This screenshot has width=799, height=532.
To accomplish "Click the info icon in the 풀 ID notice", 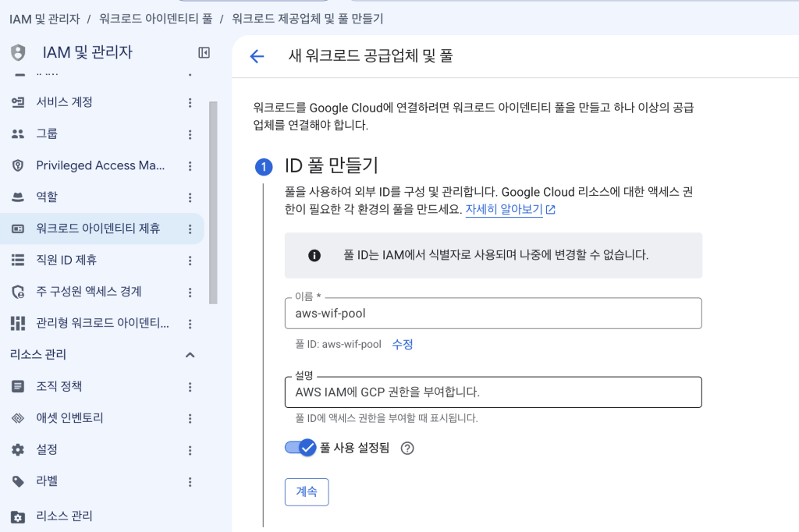I will tap(314, 255).
